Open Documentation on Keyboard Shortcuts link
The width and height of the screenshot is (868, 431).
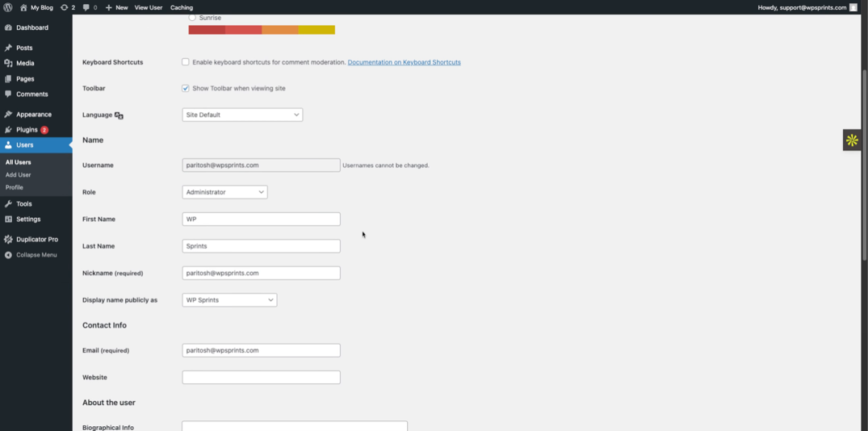[x=404, y=62]
